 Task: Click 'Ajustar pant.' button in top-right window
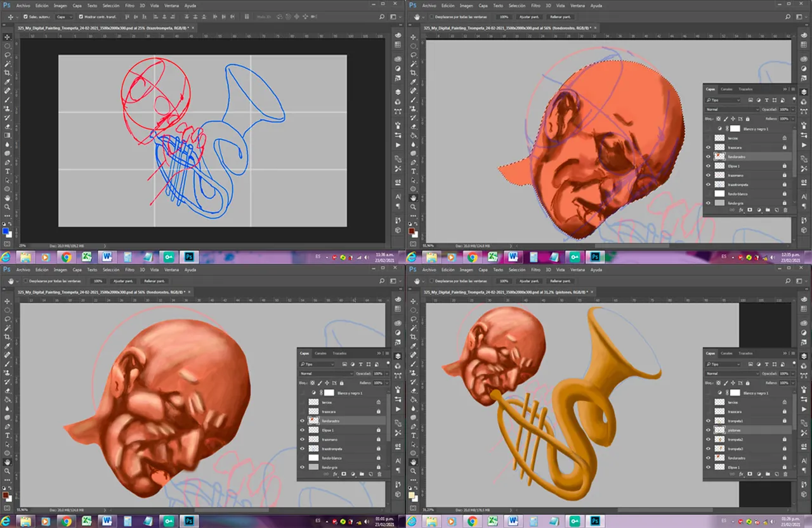click(x=529, y=16)
